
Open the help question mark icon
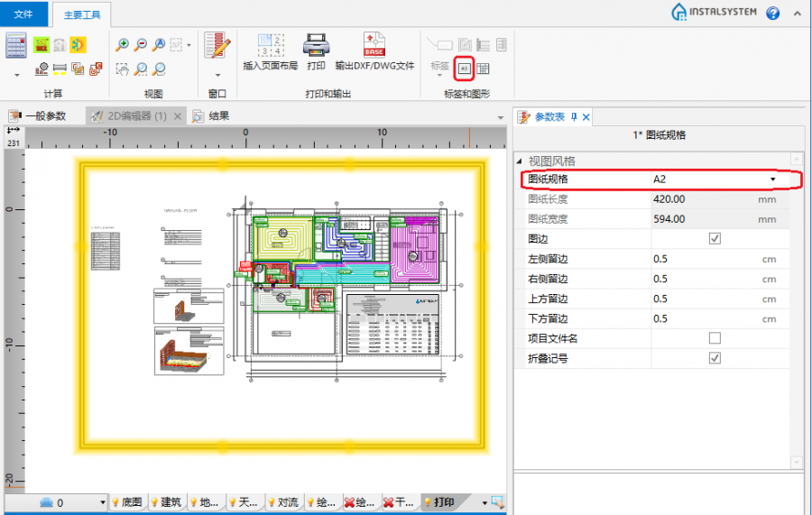[x=773, y=13]
